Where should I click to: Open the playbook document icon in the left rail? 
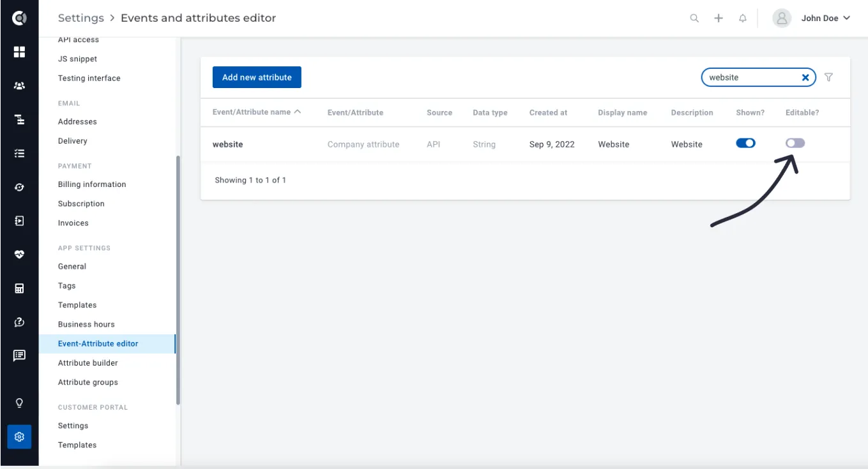[19, 221]
